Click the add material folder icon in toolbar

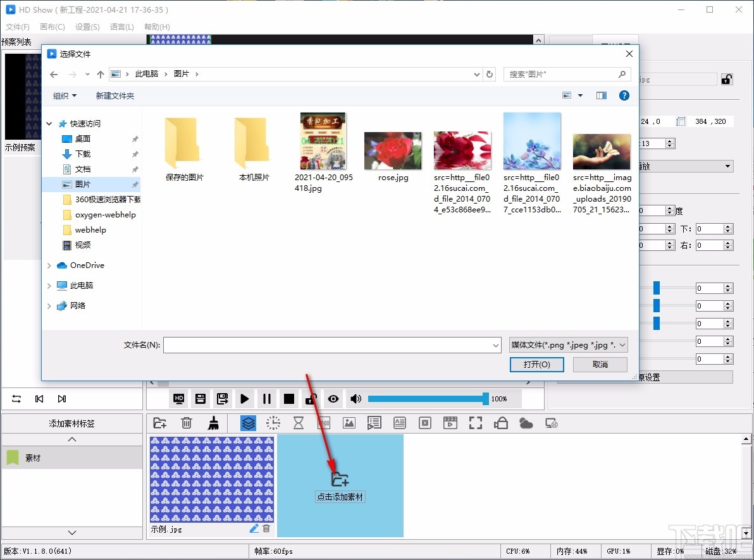[159, 423]
